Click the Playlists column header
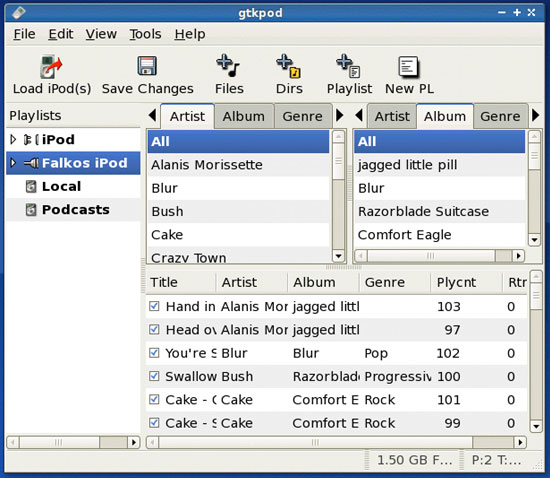The height and width of the screenshot is (478, 550). click(73, 115)
